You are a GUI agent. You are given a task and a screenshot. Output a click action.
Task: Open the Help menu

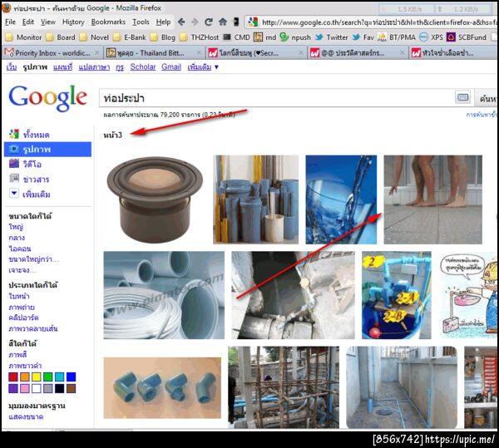tap(163, 22)
